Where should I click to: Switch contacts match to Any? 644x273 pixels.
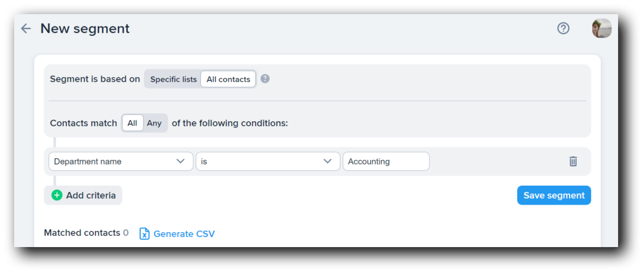tap(155, 123)
